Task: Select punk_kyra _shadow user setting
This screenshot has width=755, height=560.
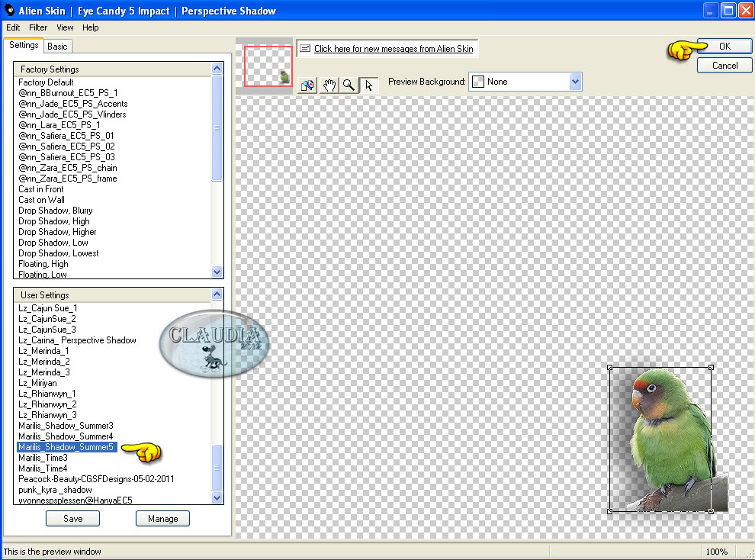Action: click(x=55, y=490)
